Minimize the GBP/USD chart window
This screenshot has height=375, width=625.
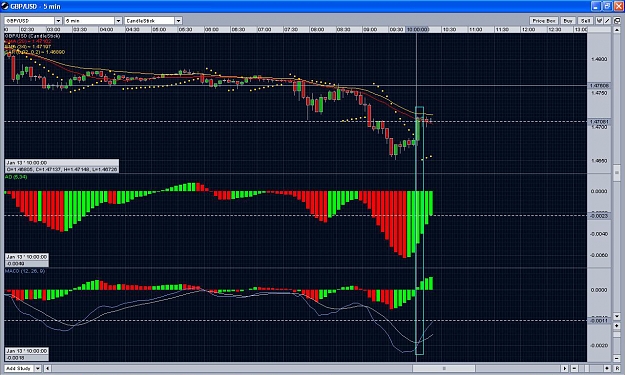[x=596, y=6]
